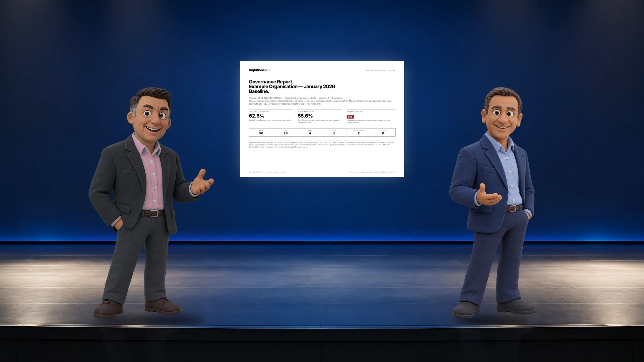Click the inquilion.com link in slide footer
644x362 pixels.
(391, 172)
